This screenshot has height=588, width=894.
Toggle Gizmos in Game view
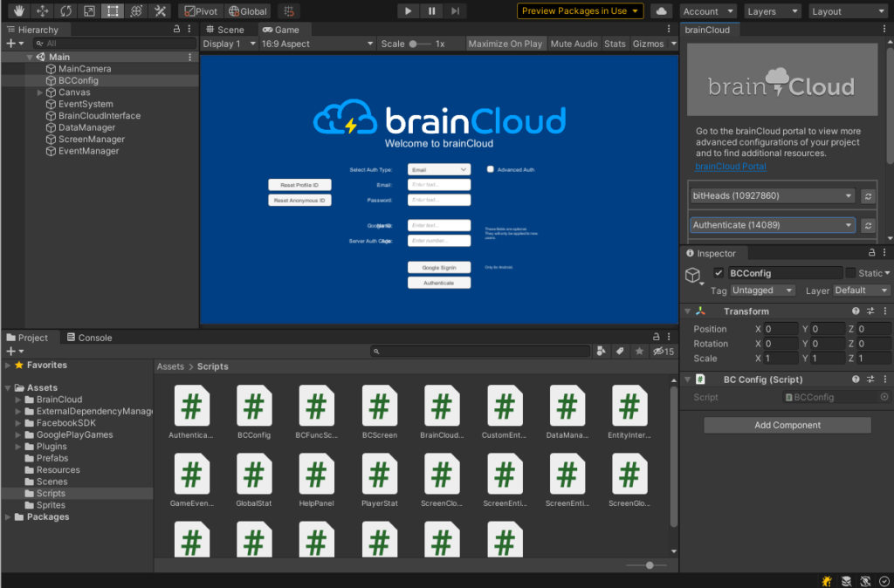(649, 44)
